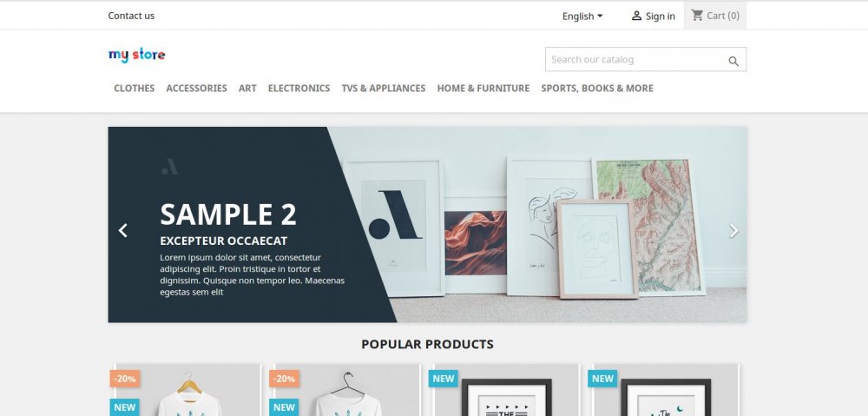The width and height of the screenshot is (868, 416).
Task: Go to previous slide with left arrow
Action: (123, 230)
